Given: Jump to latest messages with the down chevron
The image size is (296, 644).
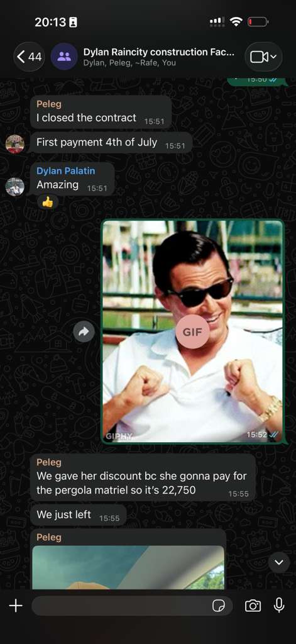Looking at the screenshot, I should (x=279, y=562).
